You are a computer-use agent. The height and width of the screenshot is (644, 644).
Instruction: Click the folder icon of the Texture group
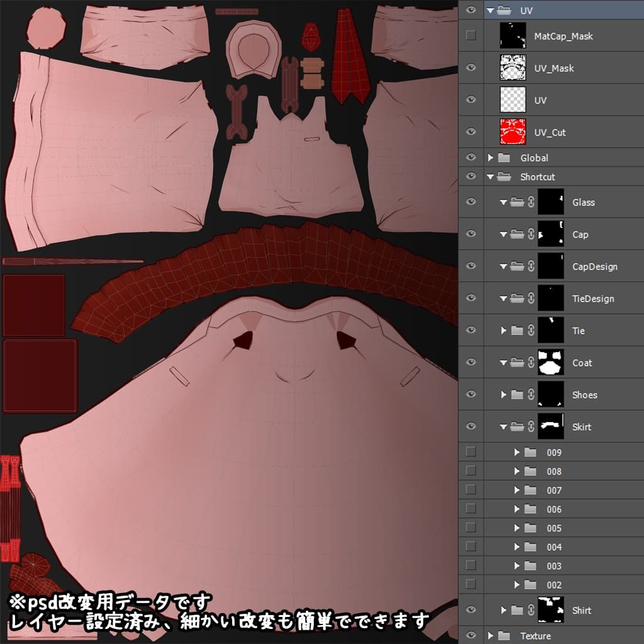pos(504,636)
